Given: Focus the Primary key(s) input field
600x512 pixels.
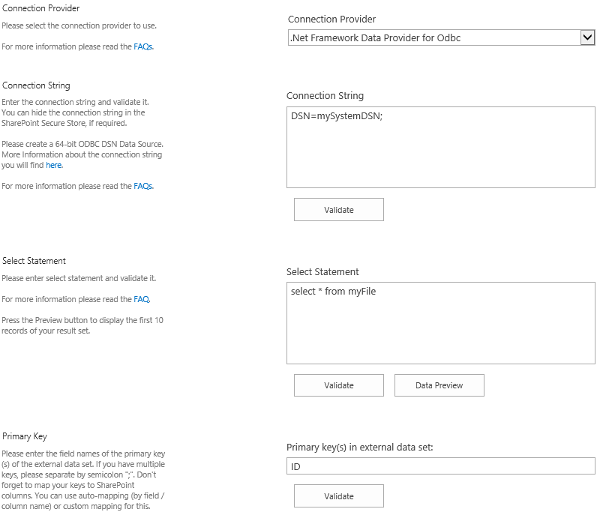Looking at the screenshot, I should pyautogui.click(x=440, y=466).
